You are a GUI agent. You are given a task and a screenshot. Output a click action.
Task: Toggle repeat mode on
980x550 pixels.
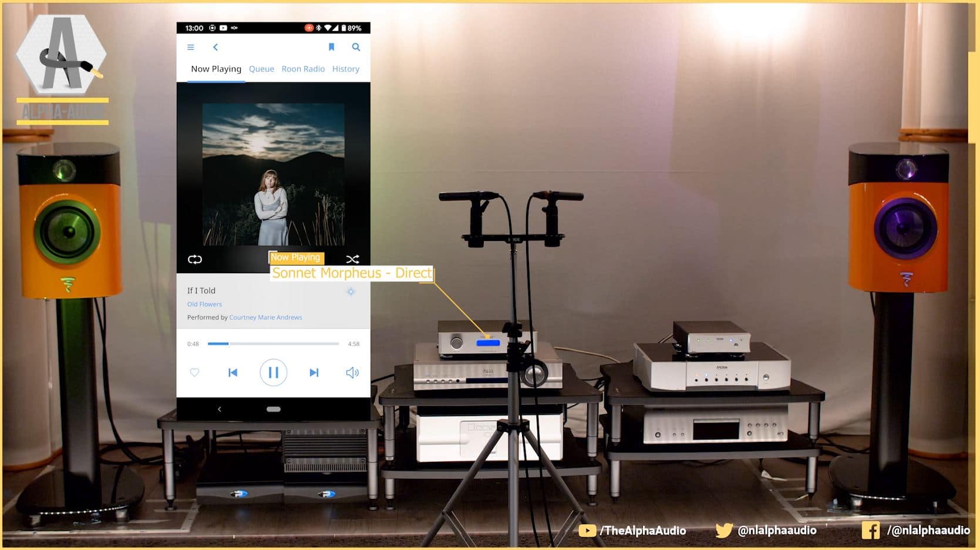coord(194,259)
